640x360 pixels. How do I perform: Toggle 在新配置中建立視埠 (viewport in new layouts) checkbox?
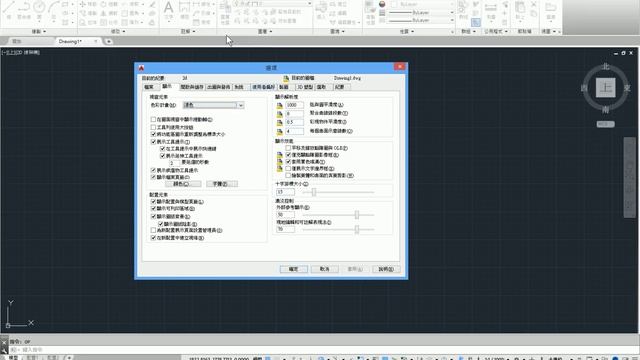point(153,238)
